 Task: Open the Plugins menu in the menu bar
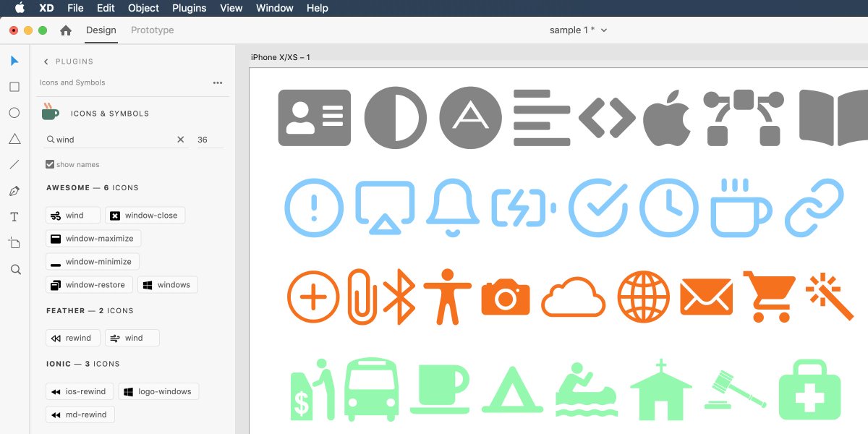(189, 8)
